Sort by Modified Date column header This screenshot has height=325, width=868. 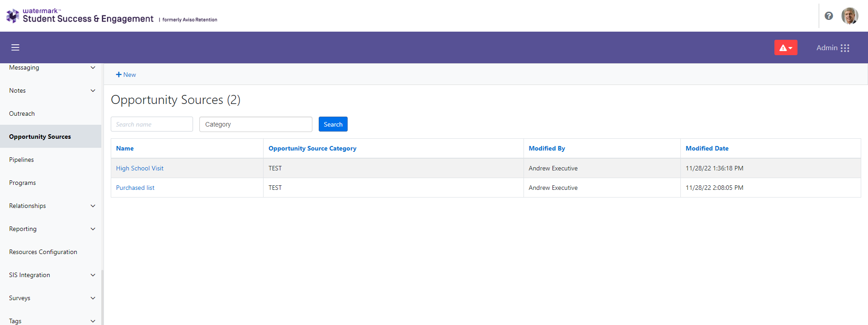click(707, 148)
